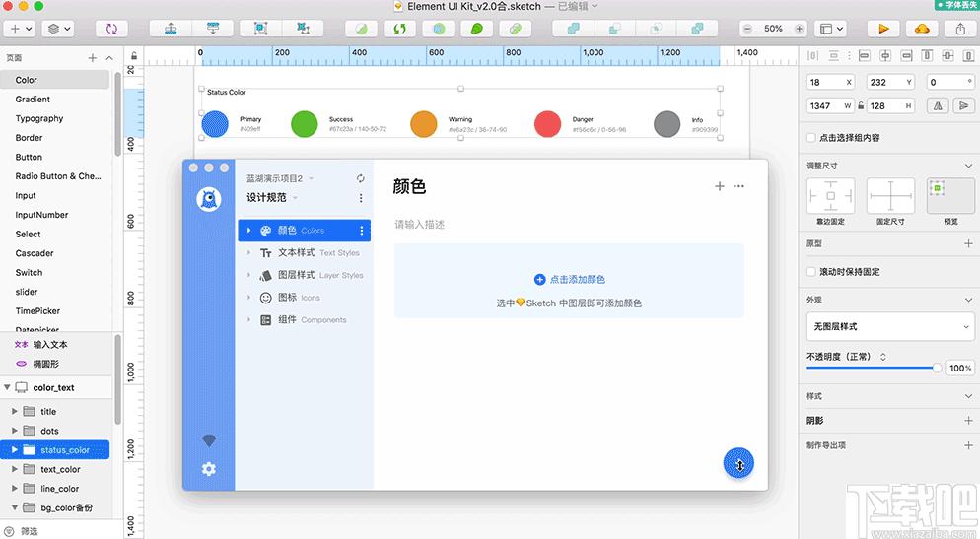Click the purple sync arrows toolbar icon
The image size is (980, 539).
pyautogui.click(x=111, y=29)
